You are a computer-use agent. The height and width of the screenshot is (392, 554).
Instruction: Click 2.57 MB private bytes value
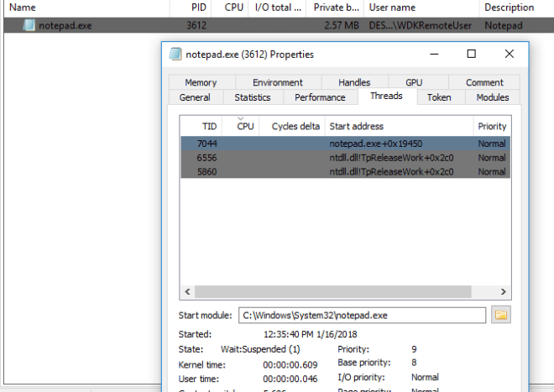click(x=342, y=25)
